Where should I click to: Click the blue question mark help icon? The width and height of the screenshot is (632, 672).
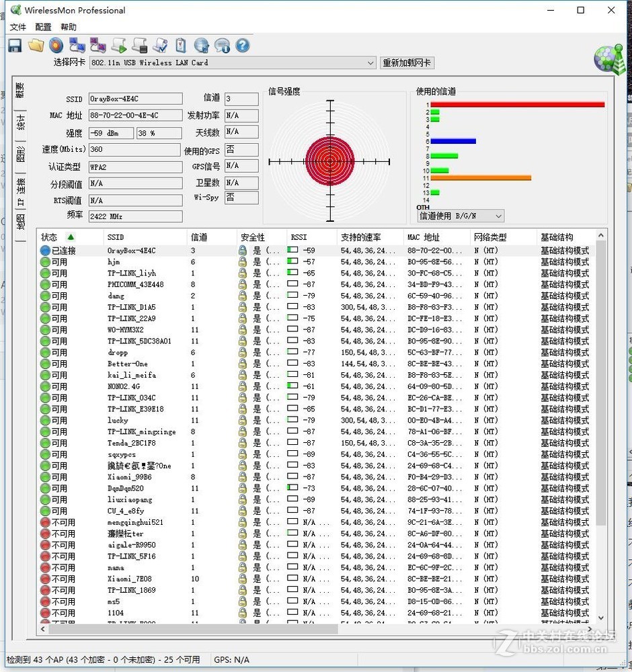242,45
